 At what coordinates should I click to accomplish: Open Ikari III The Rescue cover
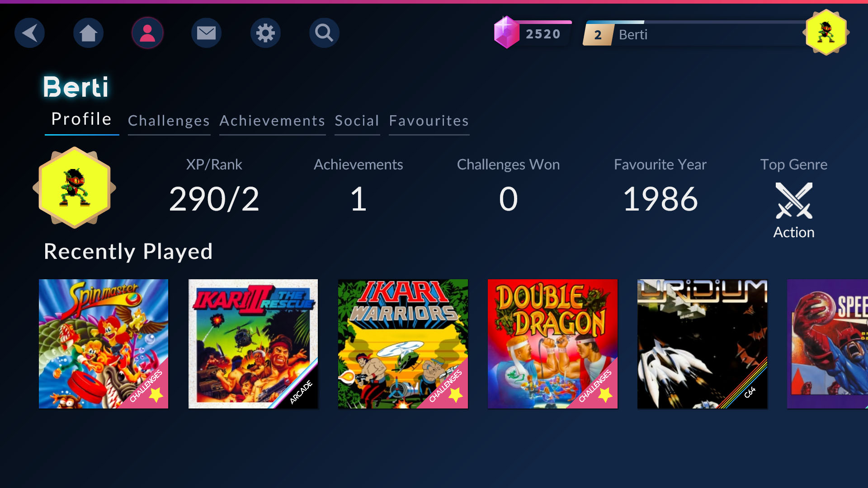tap(253, 343)
